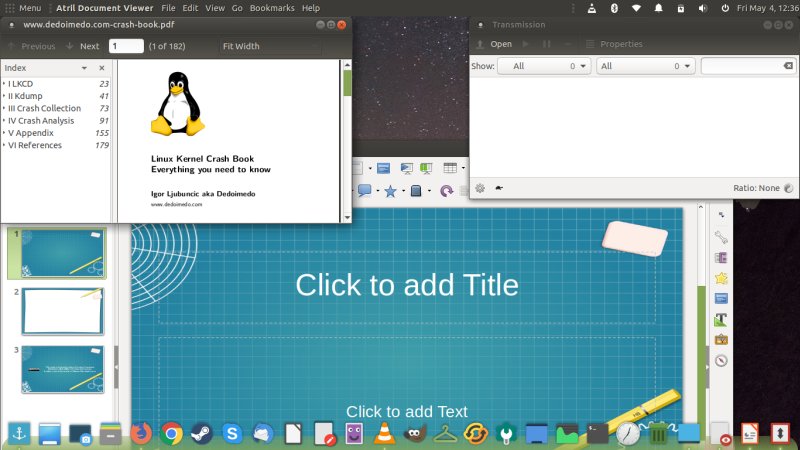Expand III Crash Collection index entry
The image size is (800, 450).
click(x=4, y=108)
